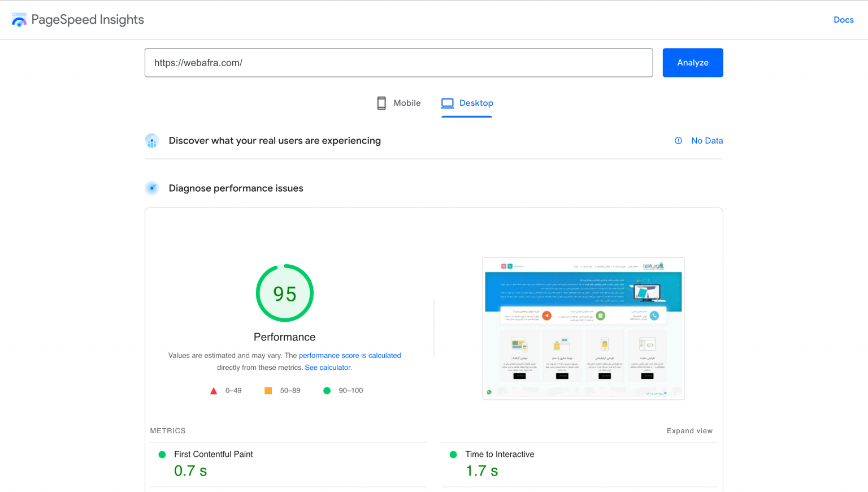Viewport: 868px width, 492px height.
Task: Click the 'Time to Interactive' metric label
Action: click(500, 454)
